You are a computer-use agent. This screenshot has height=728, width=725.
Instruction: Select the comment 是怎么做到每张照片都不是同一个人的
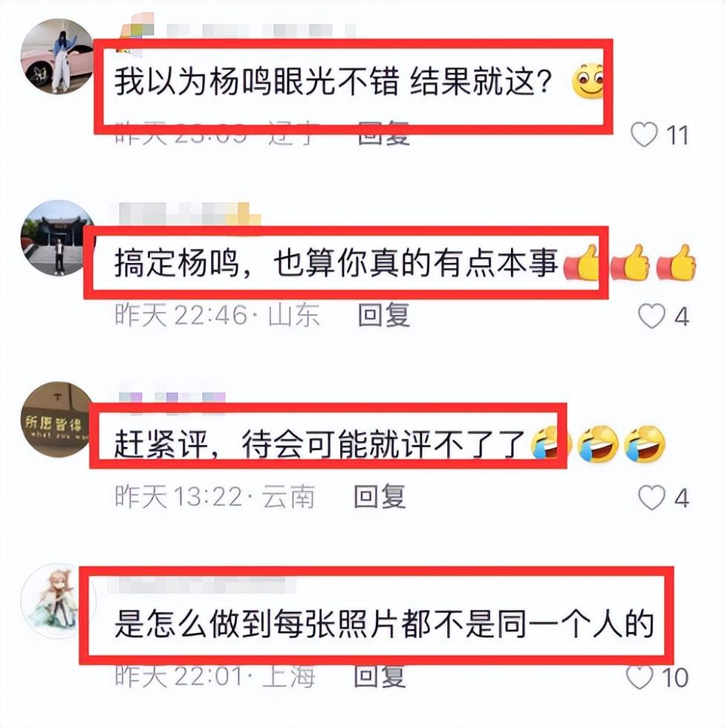click(384, 623)
